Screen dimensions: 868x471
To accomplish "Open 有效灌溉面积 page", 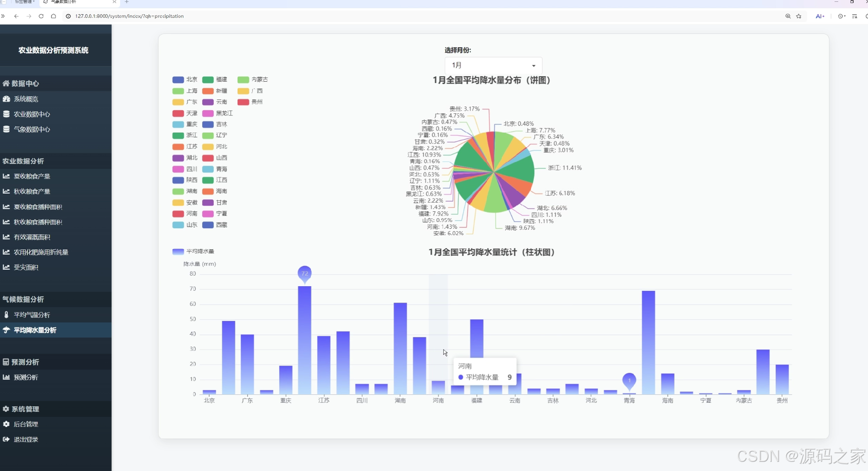I will pos(32,237).
